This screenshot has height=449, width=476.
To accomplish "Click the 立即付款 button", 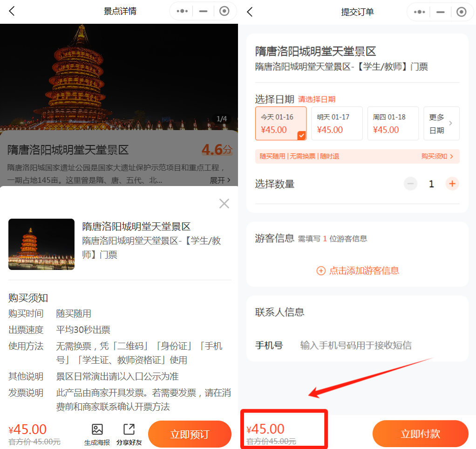I will 421,434.
